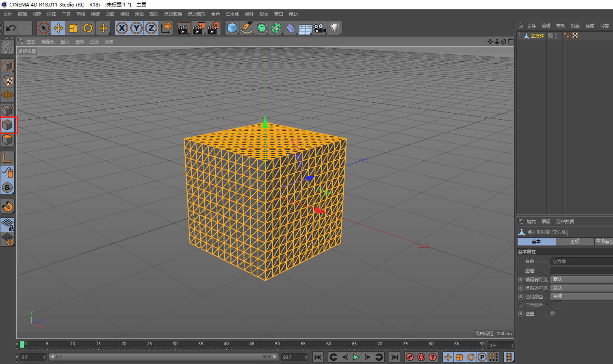Select the 立方体 object in manager
The width and height of the screenshot is (613, 364).
[537, 36]
